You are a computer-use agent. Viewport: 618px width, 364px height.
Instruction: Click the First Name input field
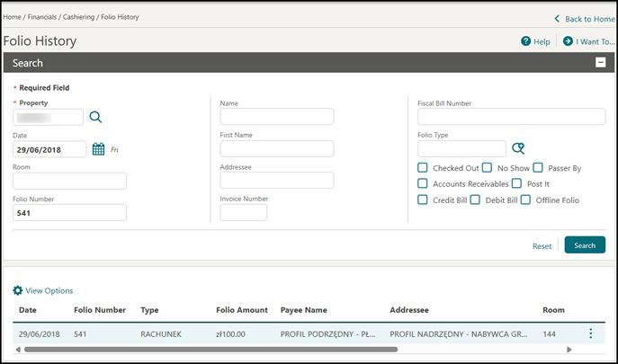[277, 149]
